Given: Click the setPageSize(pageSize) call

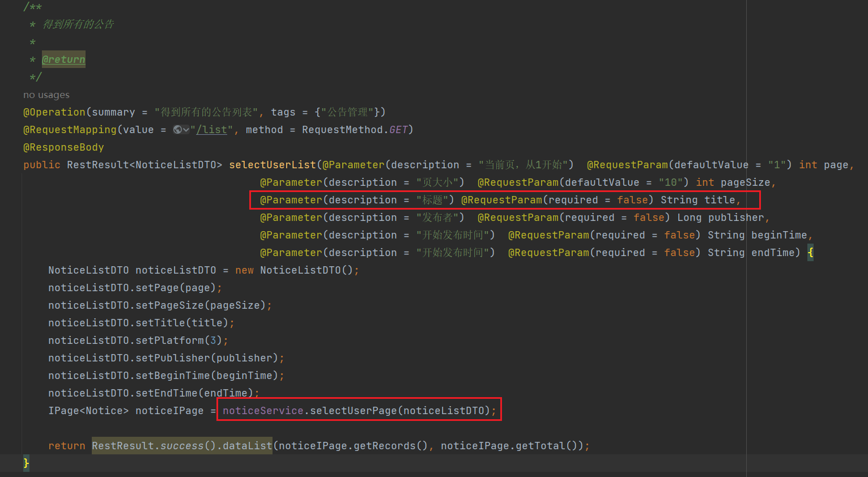Looking at the screenshot, I should pyautogui.click(x=201, y=305).
